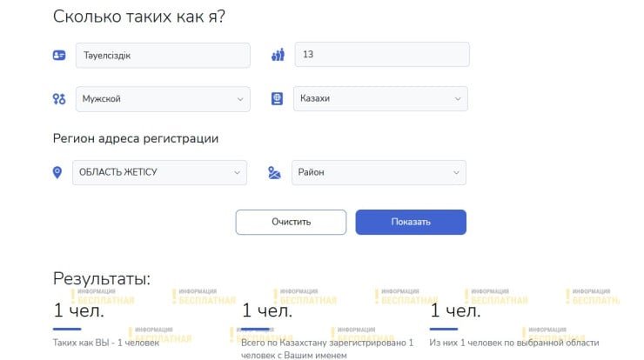This screenshot has height=360, width=644.
Task: Click the district map icon beside Район
Action: click(275, 172)
